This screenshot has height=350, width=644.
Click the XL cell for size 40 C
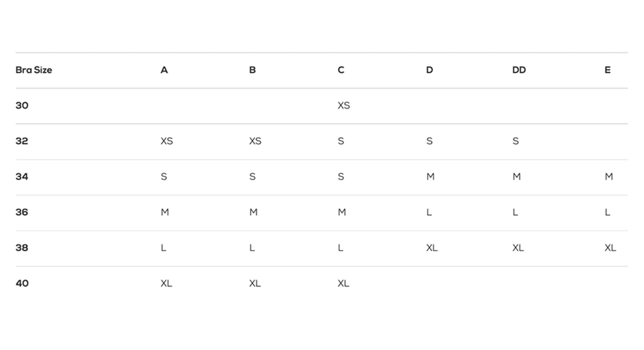pyautogui.click(x=343, y=283)
